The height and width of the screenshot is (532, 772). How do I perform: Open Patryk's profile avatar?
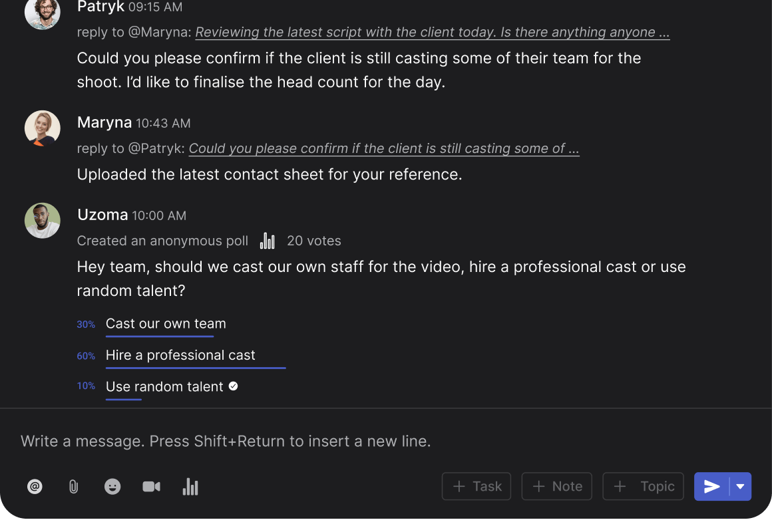click(x=42, y=13)
